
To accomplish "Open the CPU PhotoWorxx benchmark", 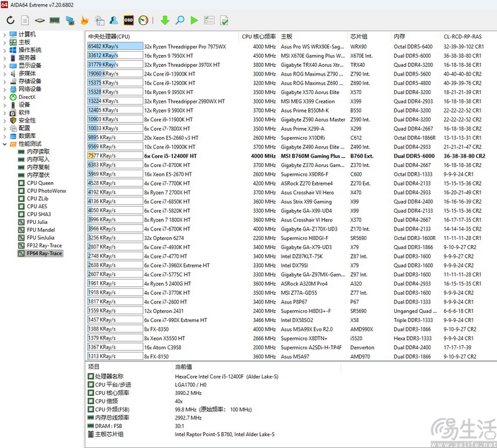I will (x=42, y=191).
